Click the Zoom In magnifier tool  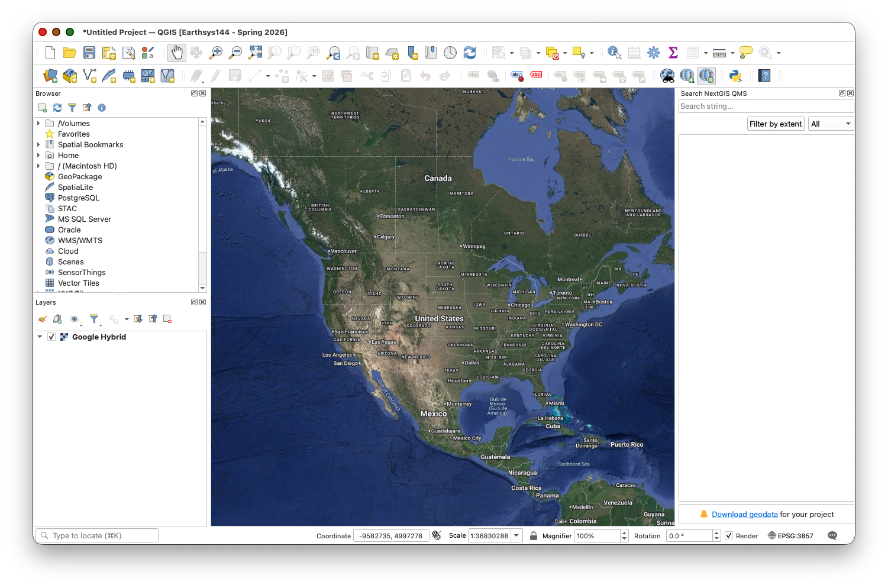pos(216,53)
